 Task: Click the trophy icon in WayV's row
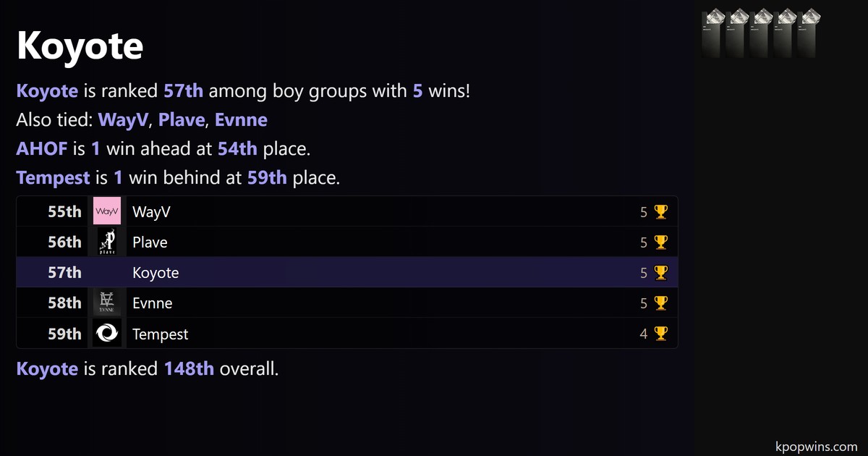[x=660, y=211]
